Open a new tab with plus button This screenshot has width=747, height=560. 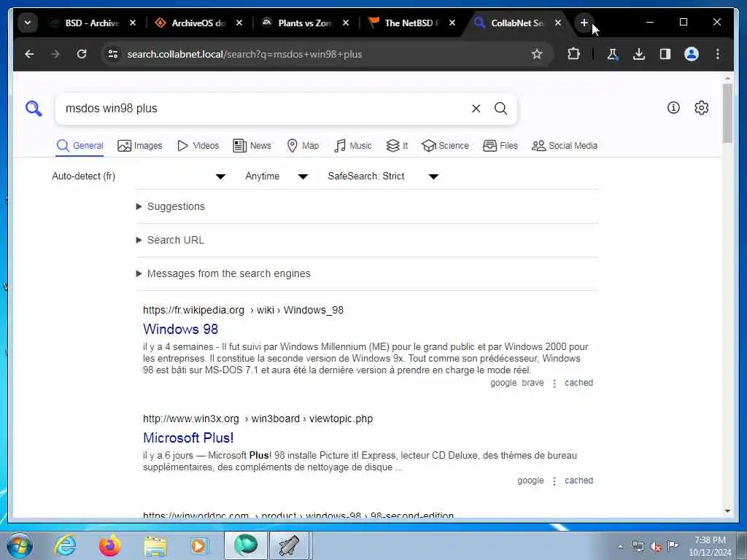584,23
